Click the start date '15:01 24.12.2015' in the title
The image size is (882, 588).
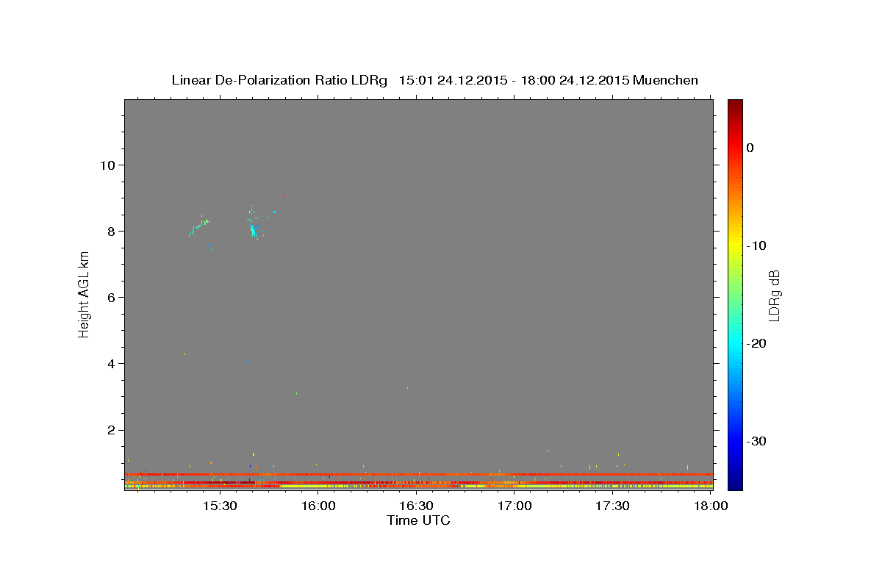[453, 80]
